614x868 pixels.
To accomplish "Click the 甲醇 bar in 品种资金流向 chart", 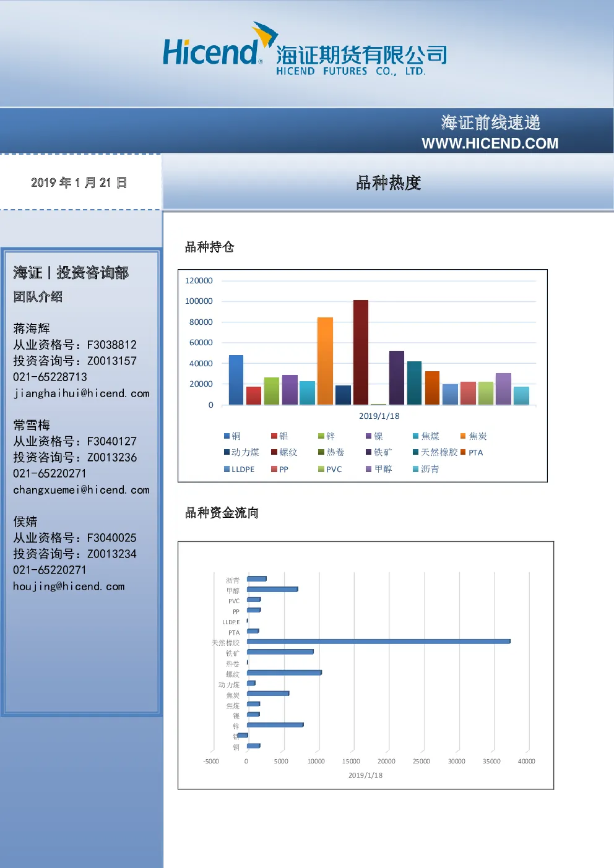I will (272, 589).
